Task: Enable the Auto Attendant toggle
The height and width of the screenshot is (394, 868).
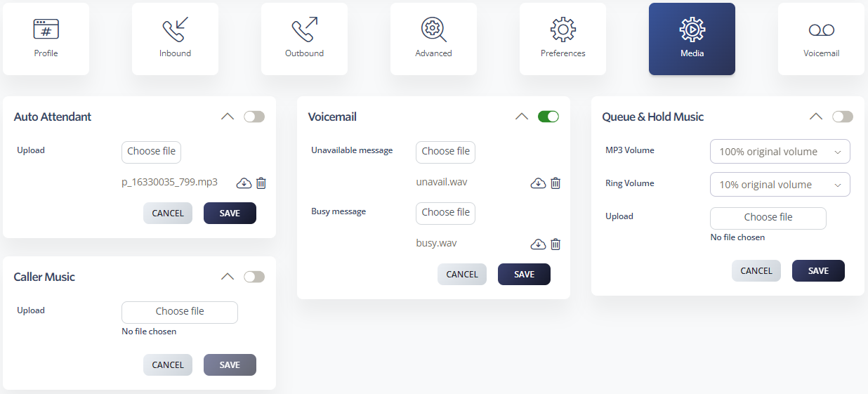Action: (254, 117)
